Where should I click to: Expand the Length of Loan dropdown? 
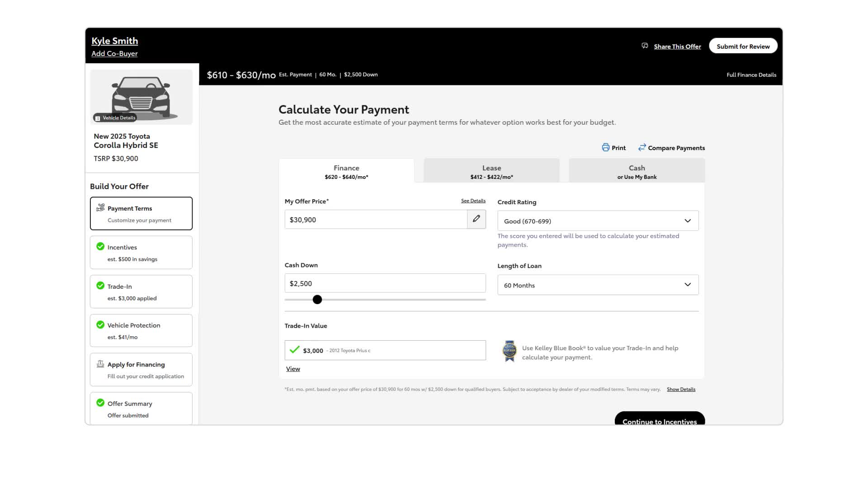click(598, 285)
